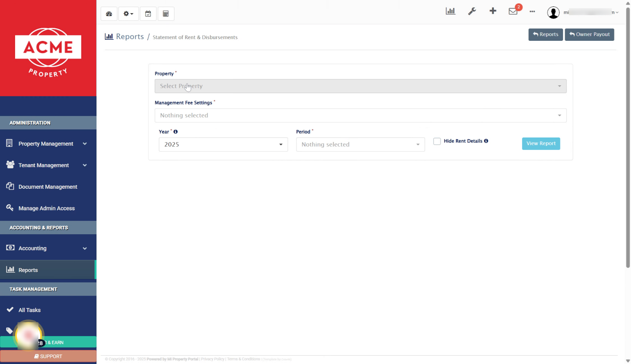The width and height of the screenshot is (631, 364).
Task: Open messages via the envelope icon
Action: click(513, 11)
